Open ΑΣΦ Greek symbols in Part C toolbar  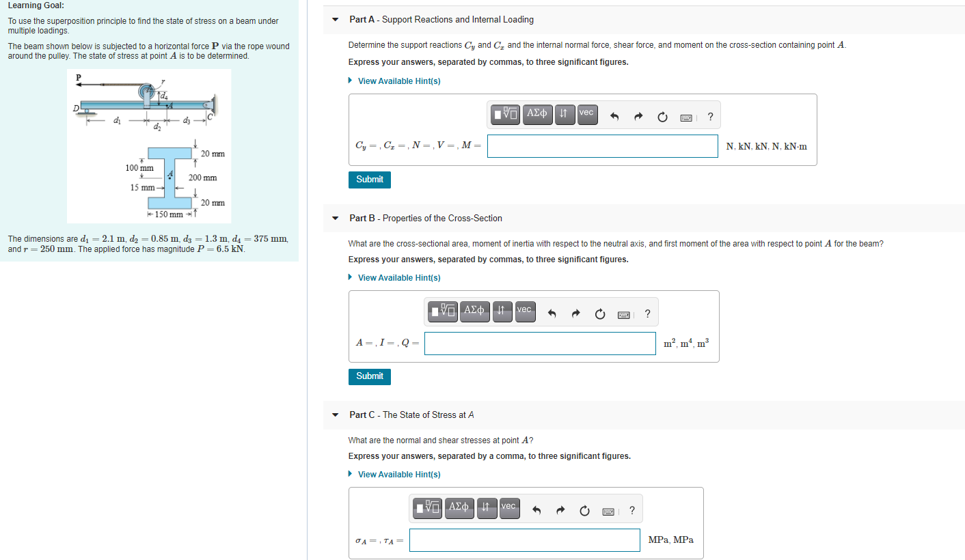[x=459, y=508]
